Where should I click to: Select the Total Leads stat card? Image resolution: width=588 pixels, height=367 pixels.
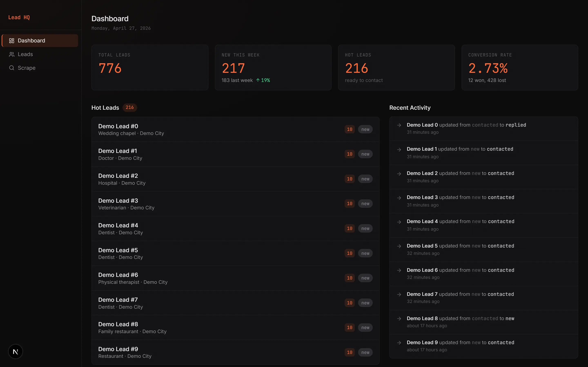(150, 67)
